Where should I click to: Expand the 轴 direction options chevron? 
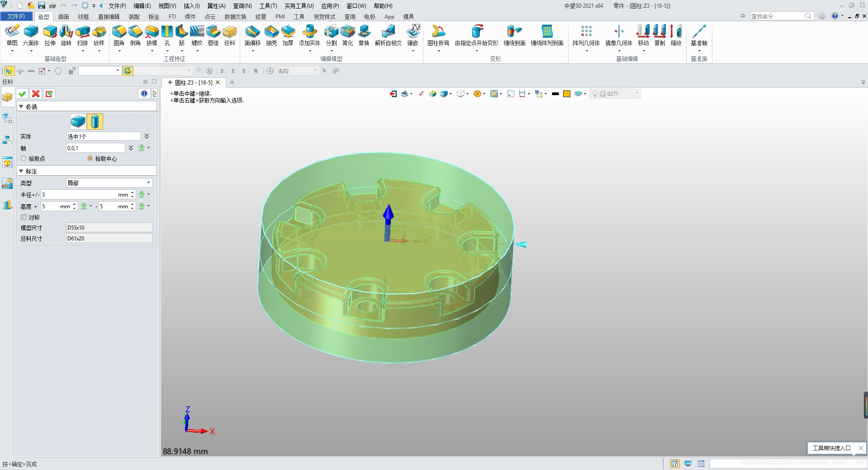tap(131, 148)
